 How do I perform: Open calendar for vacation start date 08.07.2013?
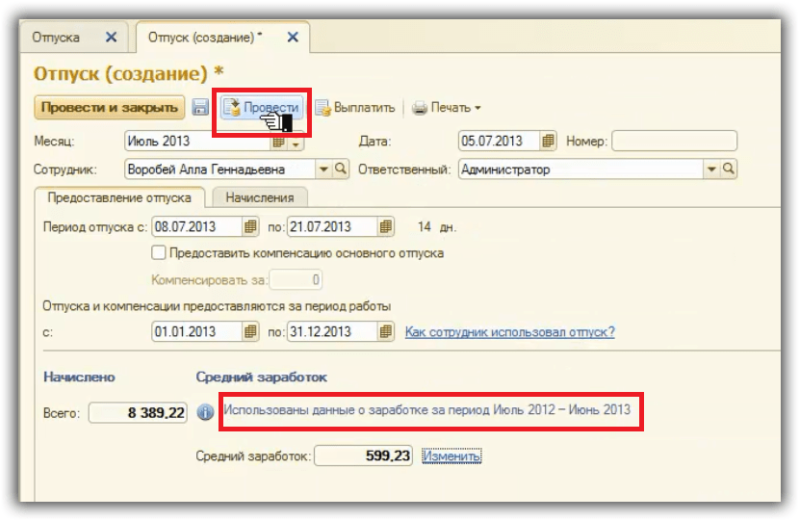coord(250,227)
